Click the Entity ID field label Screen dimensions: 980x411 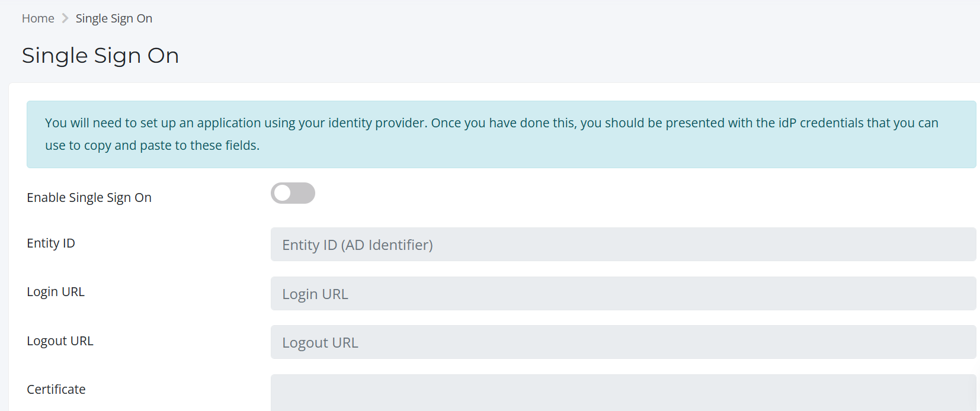coord(51,243)
